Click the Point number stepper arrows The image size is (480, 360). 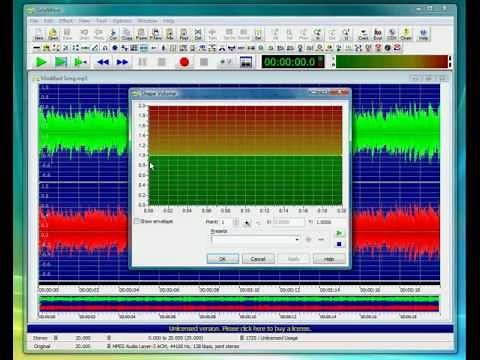236,222
